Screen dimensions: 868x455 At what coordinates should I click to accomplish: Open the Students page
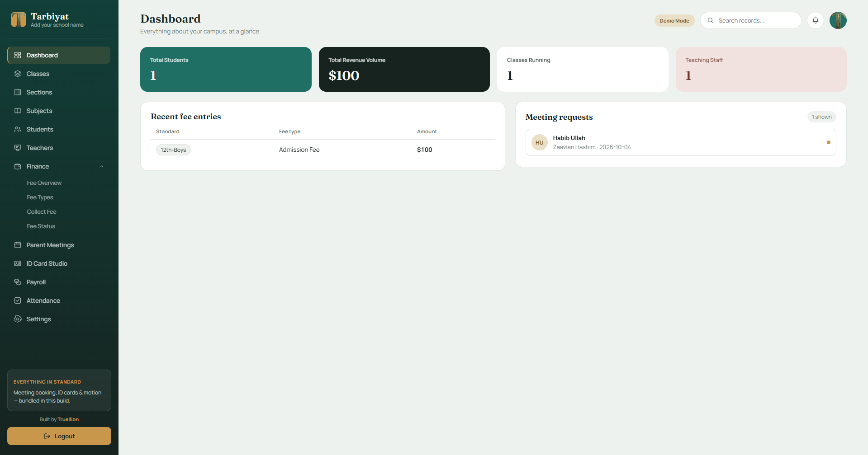tap(59, 129)
